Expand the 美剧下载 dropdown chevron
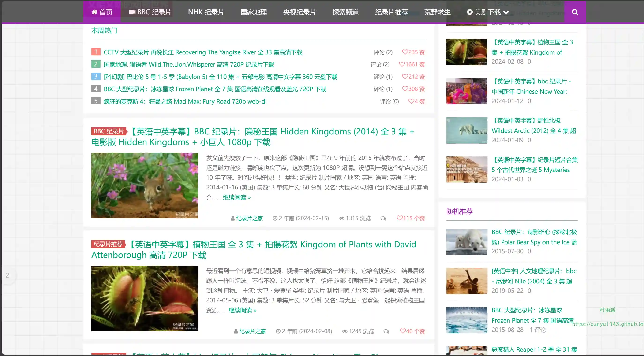 click(506, 12)
